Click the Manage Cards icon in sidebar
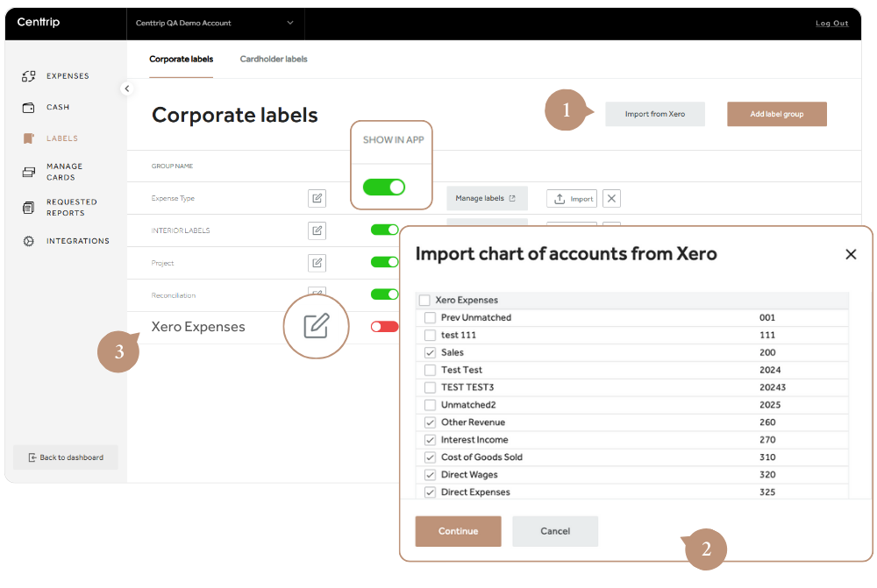The height and width of the screenshot is (588, 877). tap(29, 172)
